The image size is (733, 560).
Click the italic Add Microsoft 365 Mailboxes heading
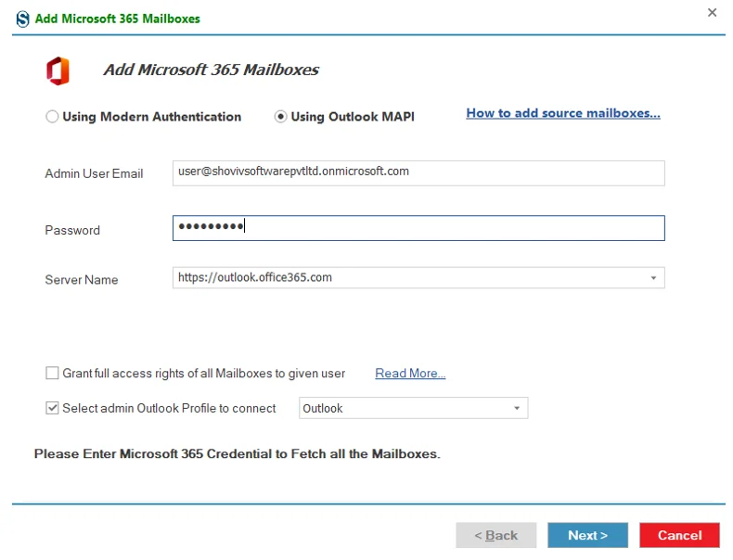211,70
